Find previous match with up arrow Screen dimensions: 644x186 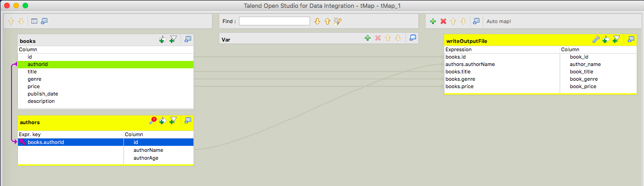[x=328, y=21]
